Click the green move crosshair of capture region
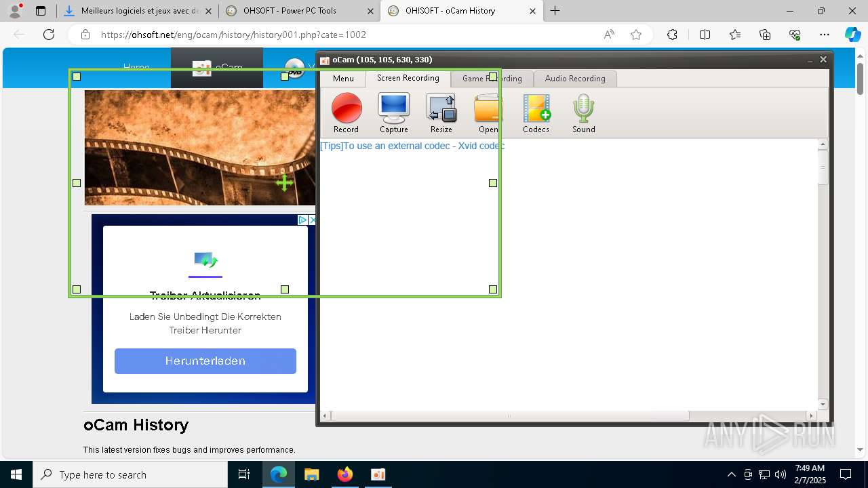 coord(284,183)
